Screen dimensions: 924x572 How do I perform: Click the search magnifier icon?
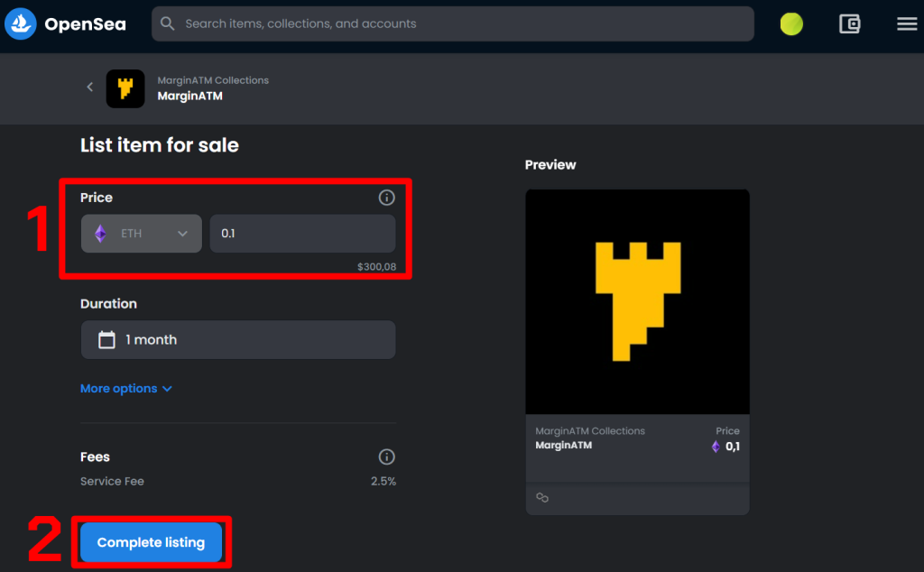[167, 23]
